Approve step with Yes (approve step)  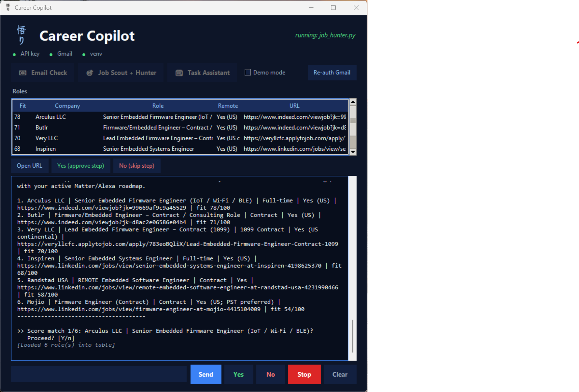tap(80, 166)
